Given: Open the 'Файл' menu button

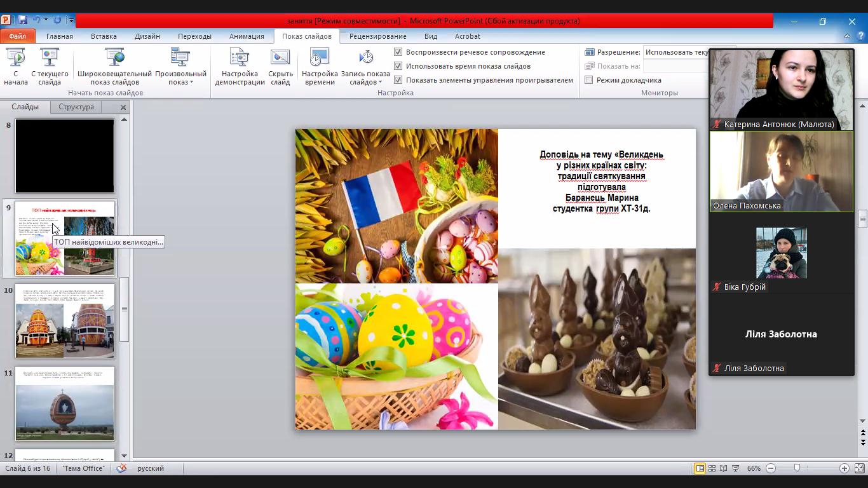Looking at the screenshot, I should (x=18, y=36).
